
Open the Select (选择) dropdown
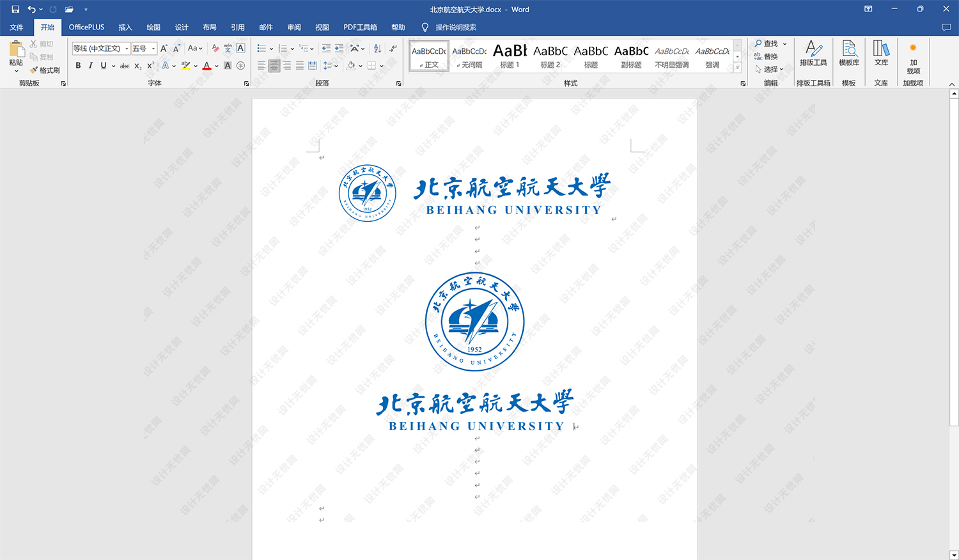[769, 69]
